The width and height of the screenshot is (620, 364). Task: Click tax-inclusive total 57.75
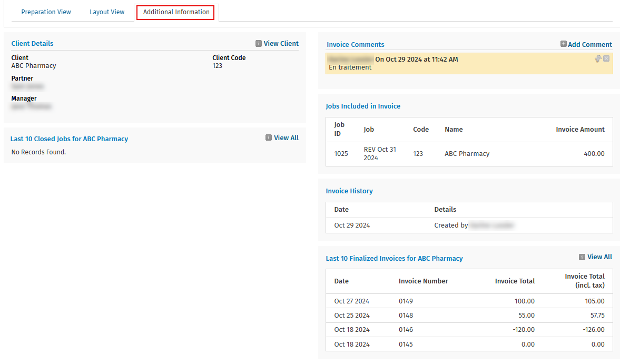597,316
